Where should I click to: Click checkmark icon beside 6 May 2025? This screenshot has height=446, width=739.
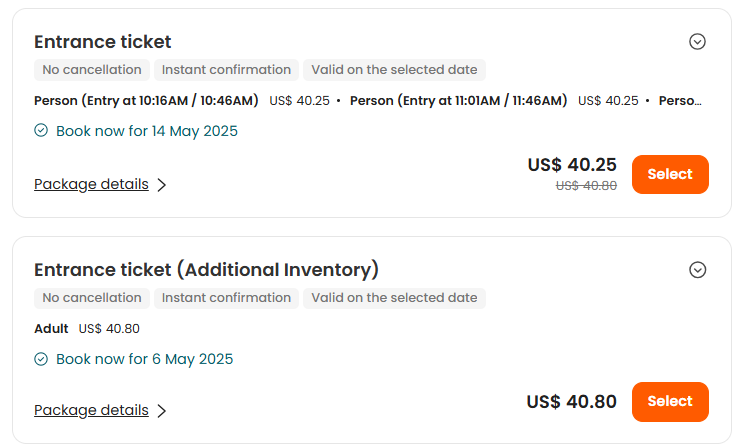click(41, 359)
